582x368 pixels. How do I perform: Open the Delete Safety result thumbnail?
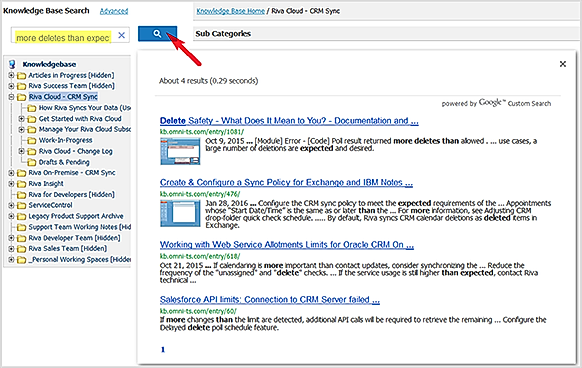click(x=180, y=151)
